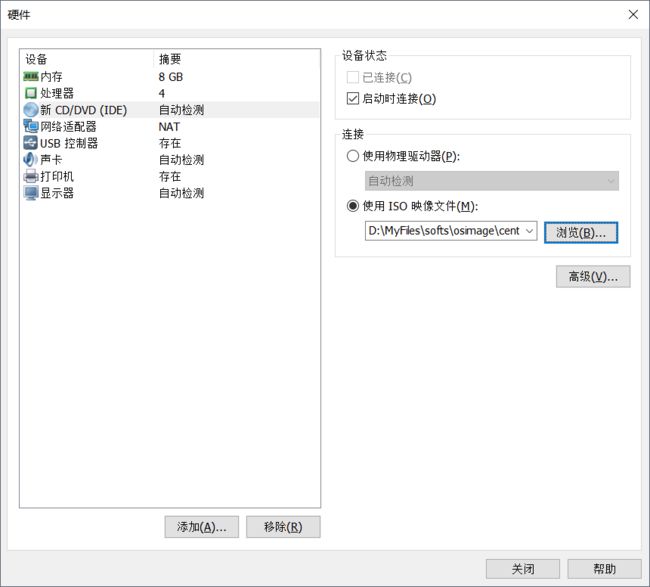Select the 网络适配器 device label
Viewport: 650px width, 587px height.
[x=68, y=126]
